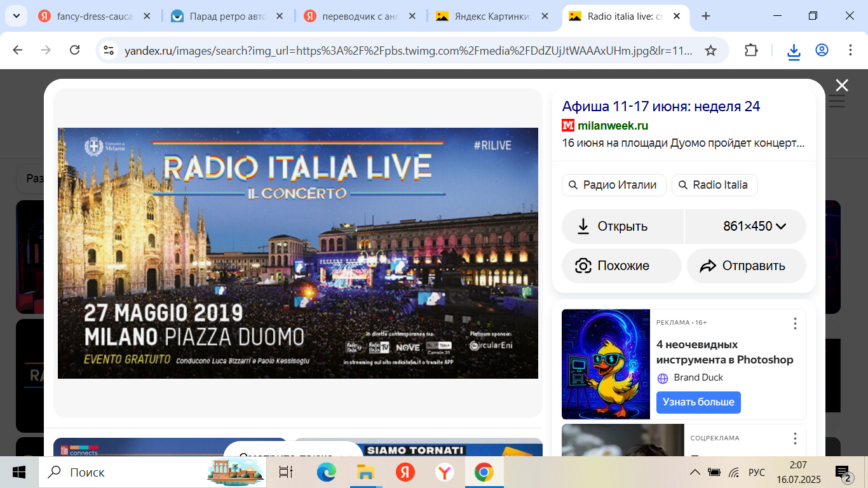868x488 pixels.
Task: Open Microsoft Edge from the taskbar
Action: (x=326, y=472)
